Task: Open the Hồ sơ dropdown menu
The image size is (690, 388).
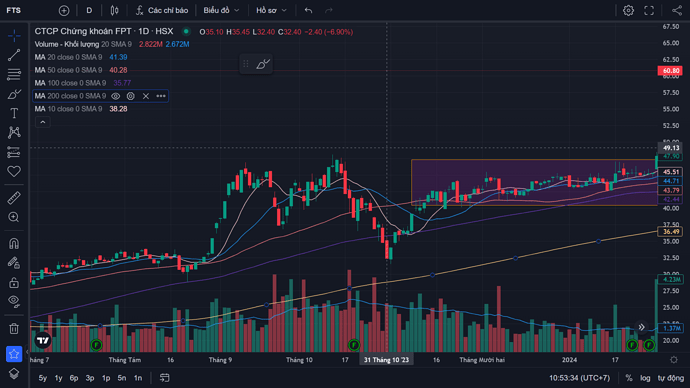Action: (271, 11)
